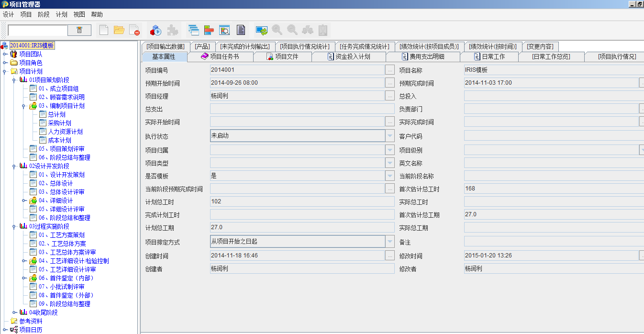
Task: Click the text document report icon
Action: click(241, 30)
